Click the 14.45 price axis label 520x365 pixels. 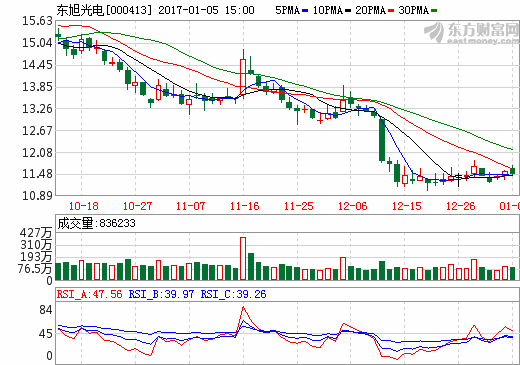pos(37,65)
